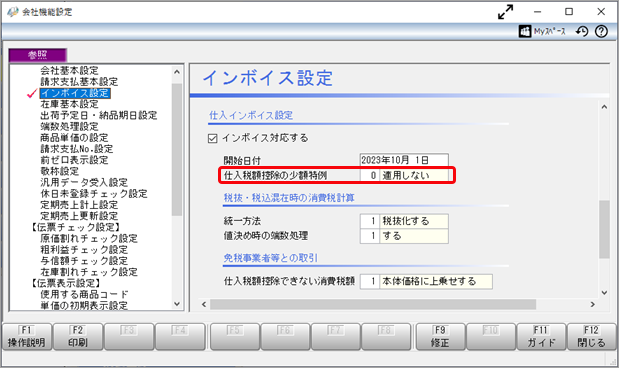Toggle the インボイス対応する checkbox

(212, 138)
